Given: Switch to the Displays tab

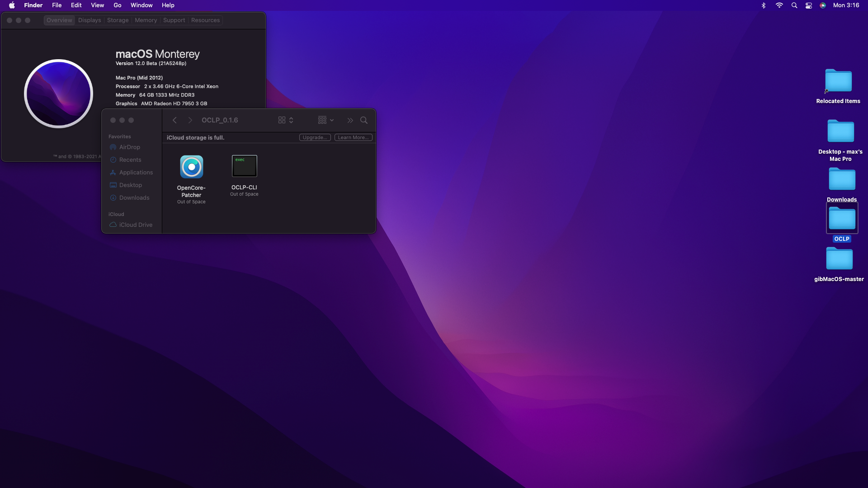Looking at the screenshot, I should (90, 20).
